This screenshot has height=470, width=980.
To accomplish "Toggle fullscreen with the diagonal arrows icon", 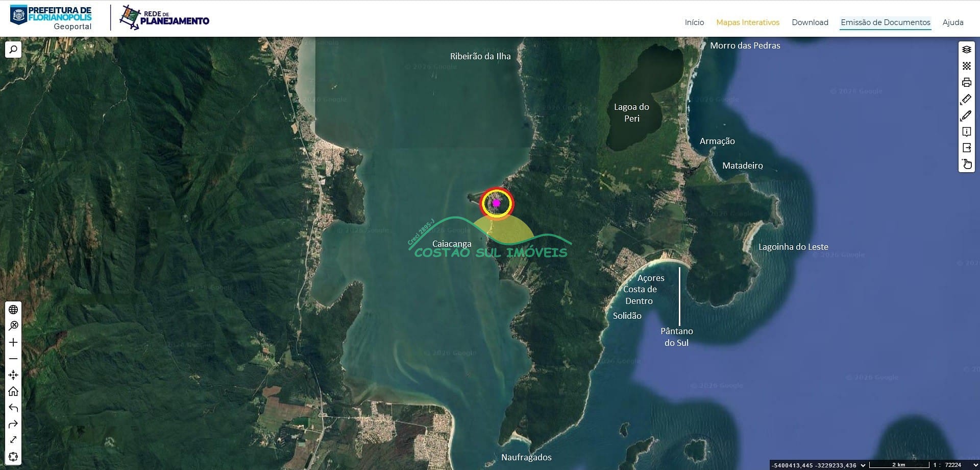I will 13,440.
